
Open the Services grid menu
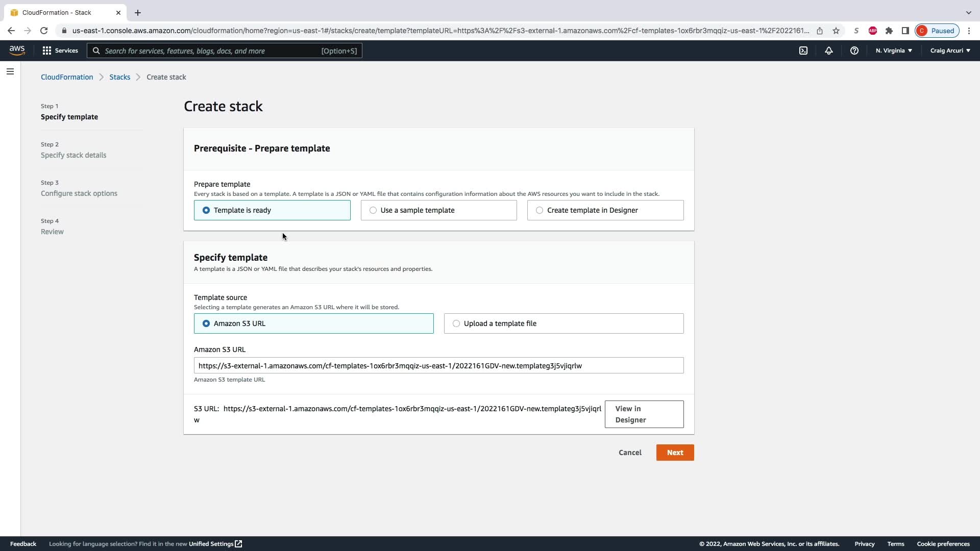point(60,51)
